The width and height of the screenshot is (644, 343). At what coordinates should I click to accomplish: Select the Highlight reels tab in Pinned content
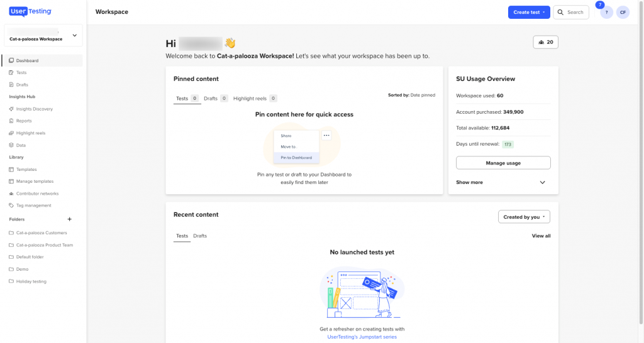click(x=255, y=99)
